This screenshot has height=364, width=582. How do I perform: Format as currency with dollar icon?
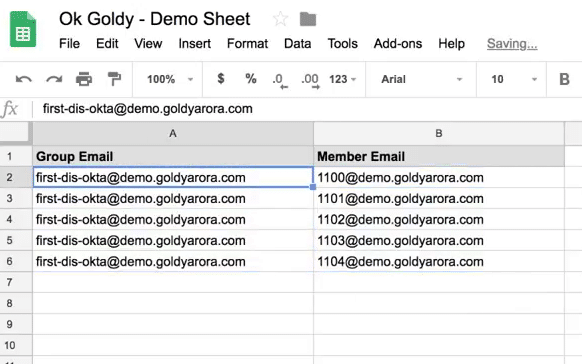[221, 79]
